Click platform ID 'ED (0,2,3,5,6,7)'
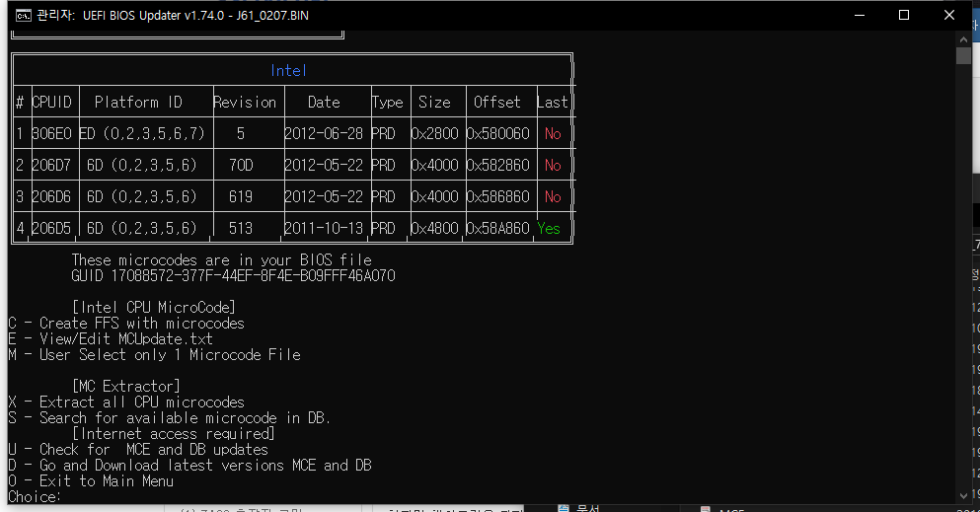Viewport: 980px width, 512px height. (x=142, y=133)
